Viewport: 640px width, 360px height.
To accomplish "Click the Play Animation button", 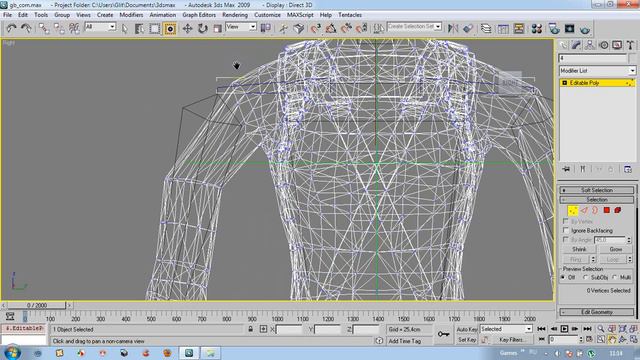I will tap(564, 329).
